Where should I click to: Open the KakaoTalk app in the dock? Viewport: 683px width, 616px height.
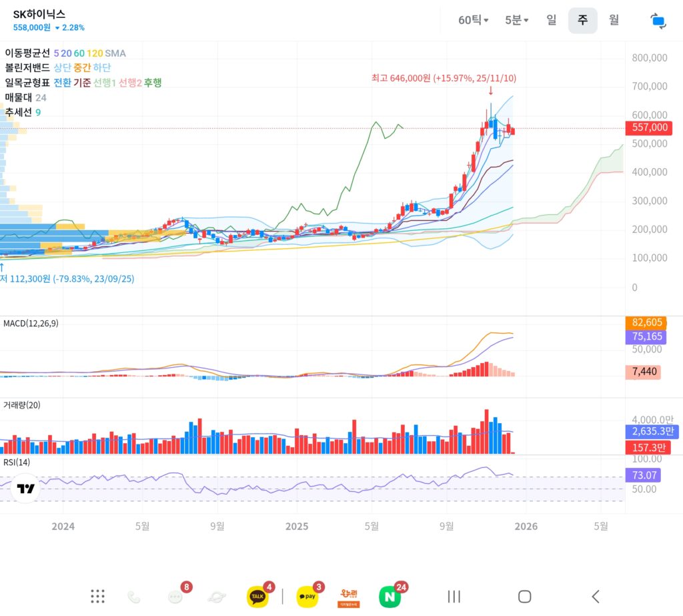(x=257, y=596)
